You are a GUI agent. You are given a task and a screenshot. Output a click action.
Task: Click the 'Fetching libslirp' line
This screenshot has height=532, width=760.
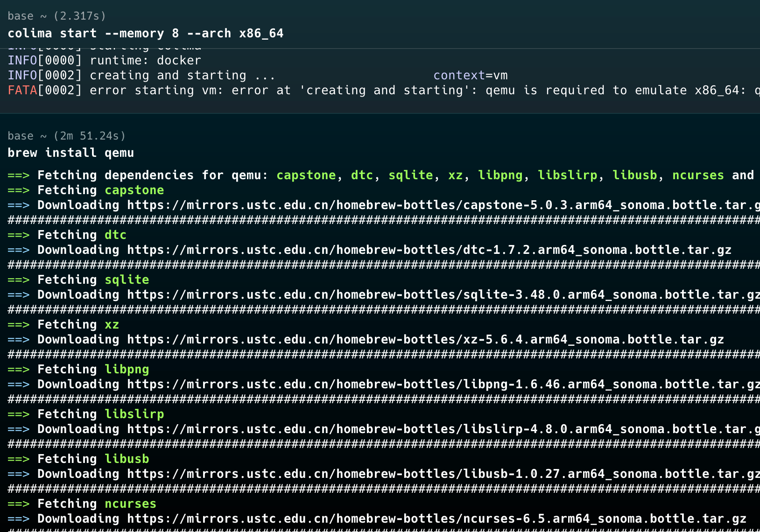86,414
